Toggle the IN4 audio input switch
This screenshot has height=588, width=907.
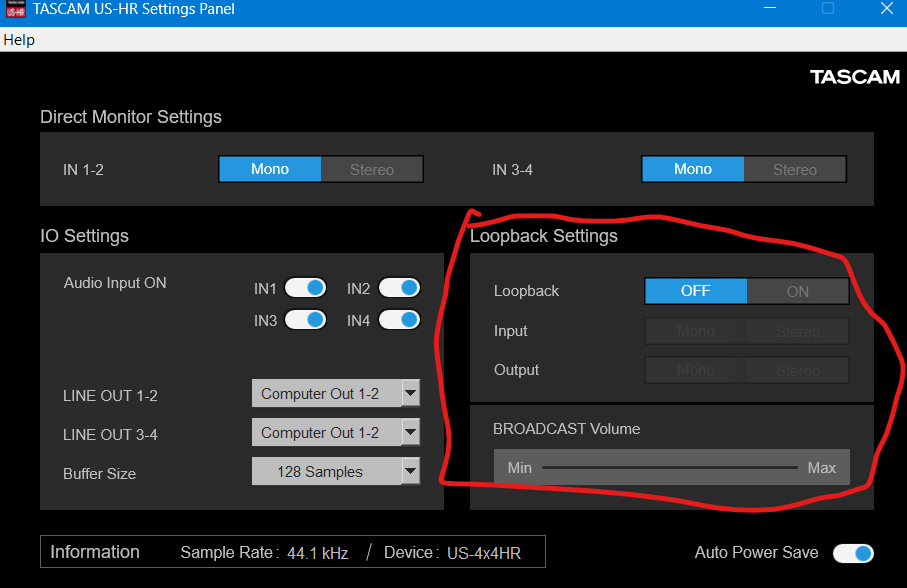[399, 320]
